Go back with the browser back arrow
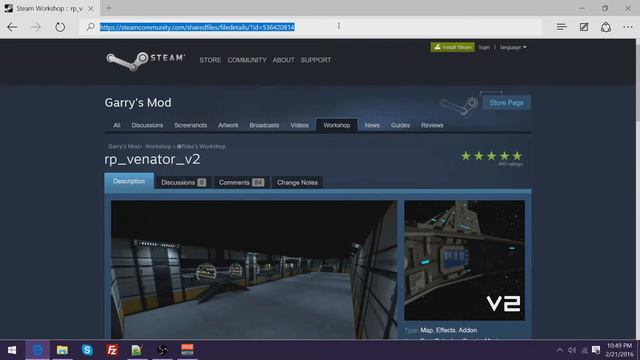The height and width of the screenshot is (360, 640). (12, 27)
